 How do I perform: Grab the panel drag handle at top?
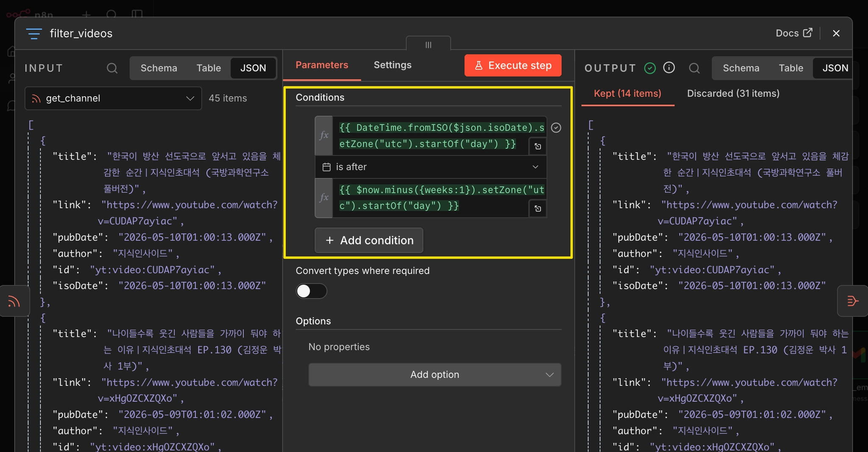[428, 45]
